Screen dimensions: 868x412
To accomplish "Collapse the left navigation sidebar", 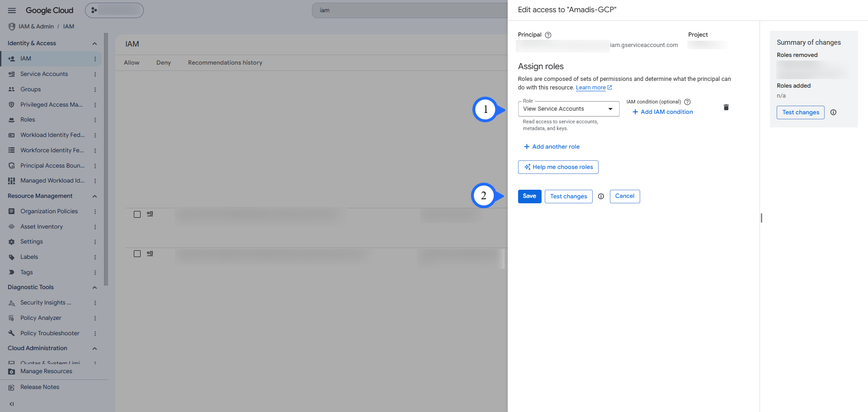I will click(12, 404).
